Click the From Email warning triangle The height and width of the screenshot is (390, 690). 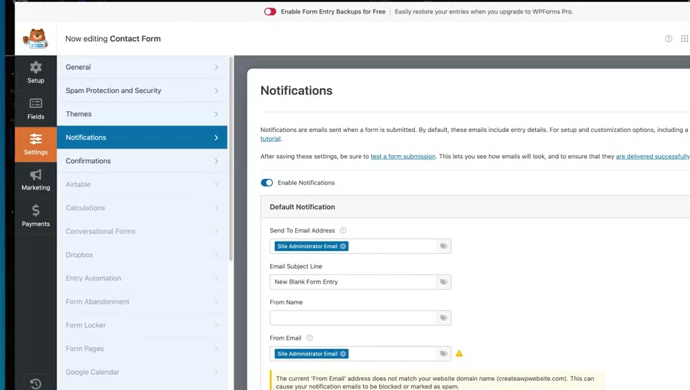459,353
